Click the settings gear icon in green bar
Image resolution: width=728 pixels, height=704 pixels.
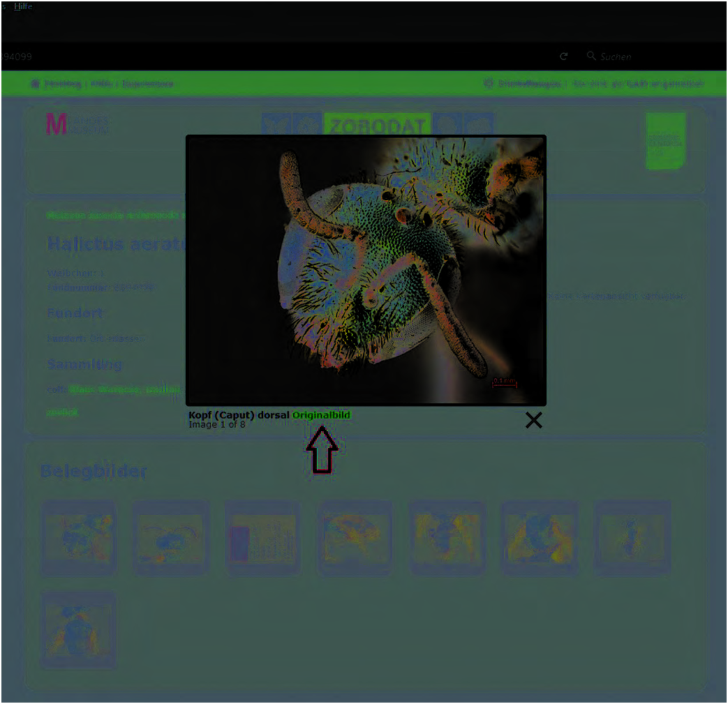tap(489, 84)
